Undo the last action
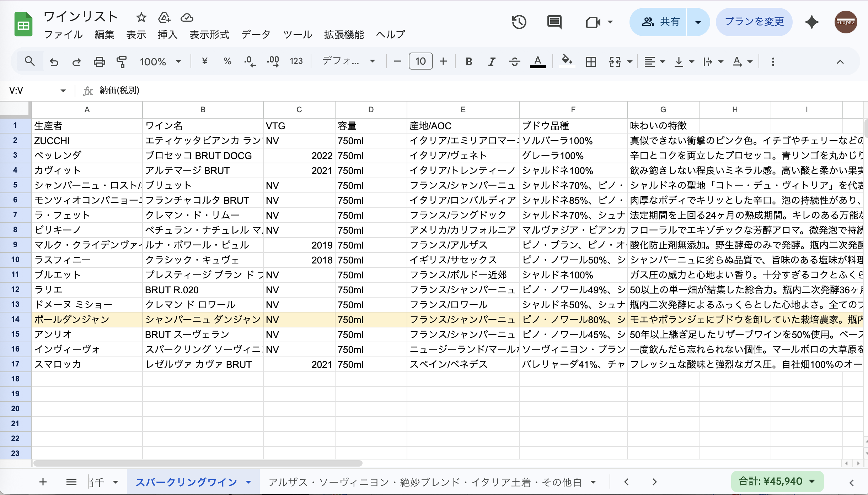 click(x=54, y=62)
